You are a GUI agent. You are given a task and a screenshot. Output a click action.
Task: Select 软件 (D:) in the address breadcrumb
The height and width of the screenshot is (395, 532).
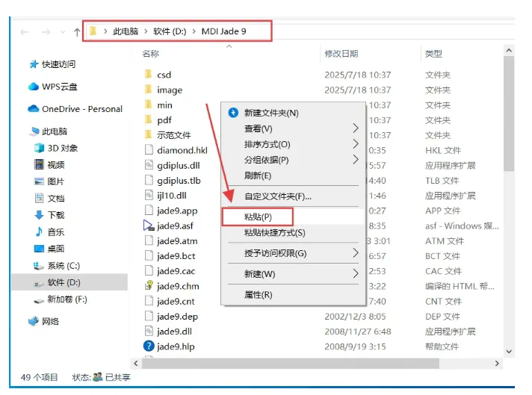170,31
